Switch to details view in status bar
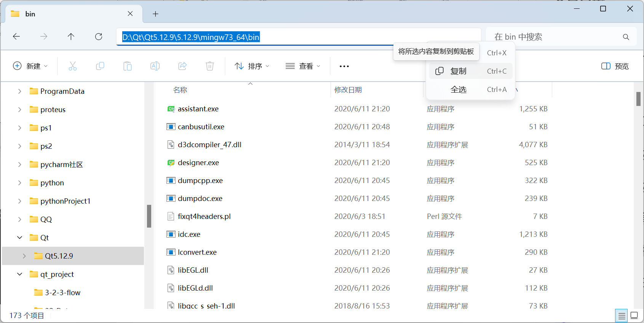The width and height of the screenshot is (644, 323). (622, 316)
